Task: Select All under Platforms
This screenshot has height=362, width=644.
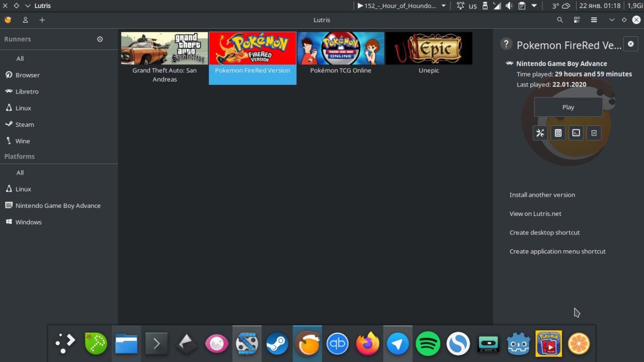Action: click(59, 173)
